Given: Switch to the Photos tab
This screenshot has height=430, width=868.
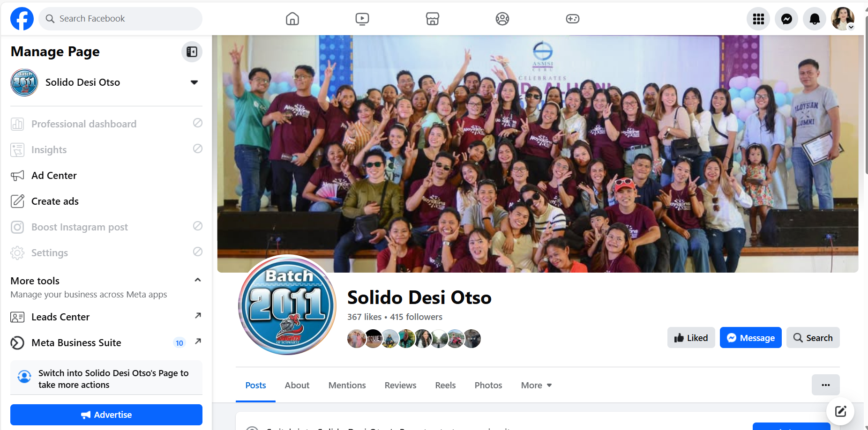Looking at the screenshot, I should tap(488, 386).
